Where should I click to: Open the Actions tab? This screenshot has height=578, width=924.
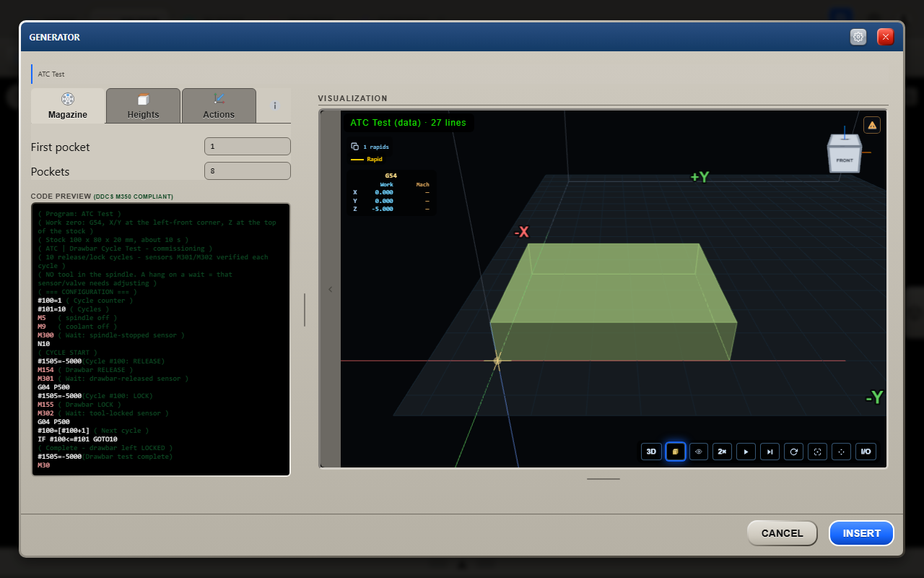point(219,105)
